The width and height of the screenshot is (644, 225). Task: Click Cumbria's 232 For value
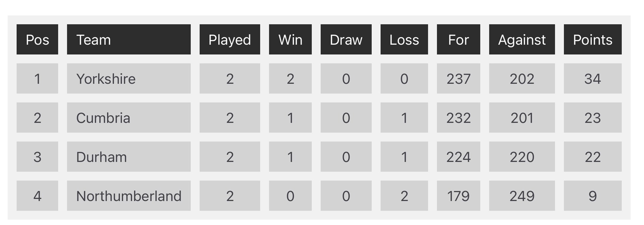[x=459, y=118]
